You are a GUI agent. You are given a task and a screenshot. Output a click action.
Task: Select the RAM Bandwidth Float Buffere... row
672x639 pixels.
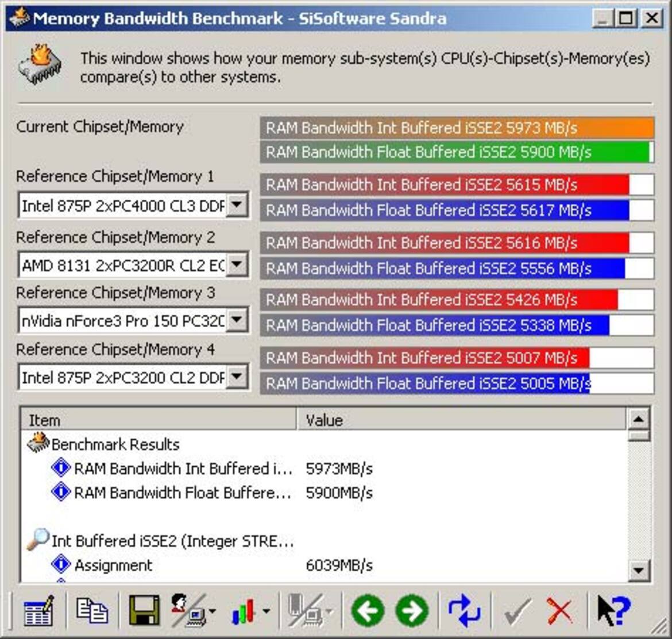(323, 492)
